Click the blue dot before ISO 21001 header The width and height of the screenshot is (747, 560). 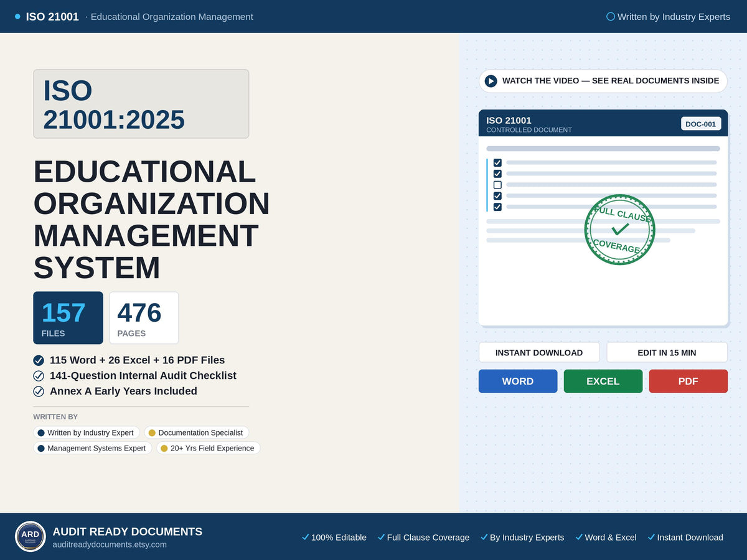(x=17, y=17)
